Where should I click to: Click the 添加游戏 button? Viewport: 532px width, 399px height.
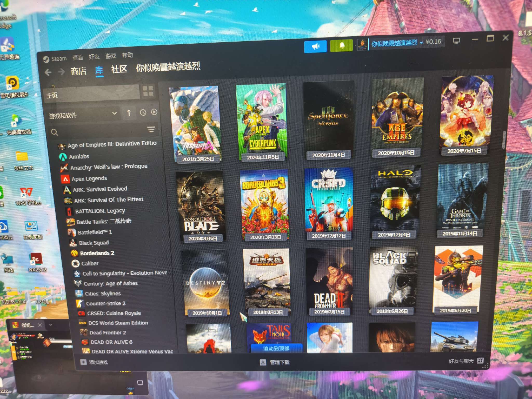click(95, 362)
